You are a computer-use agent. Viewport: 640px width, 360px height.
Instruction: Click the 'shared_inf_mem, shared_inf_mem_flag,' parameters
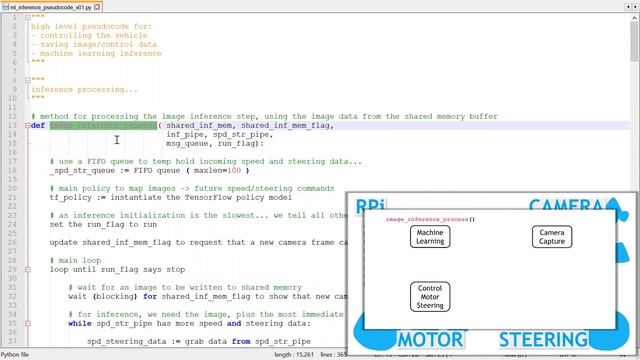[x=250, y=125]
